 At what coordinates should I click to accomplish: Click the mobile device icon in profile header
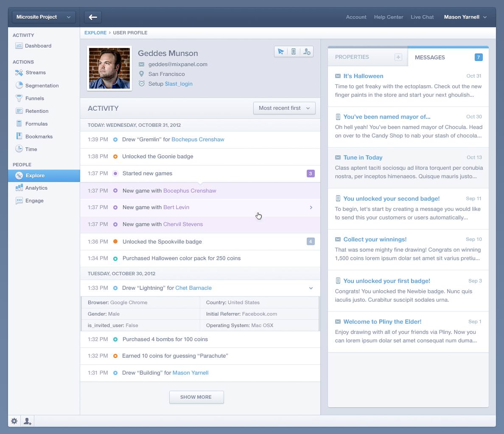tap(294, 52)
